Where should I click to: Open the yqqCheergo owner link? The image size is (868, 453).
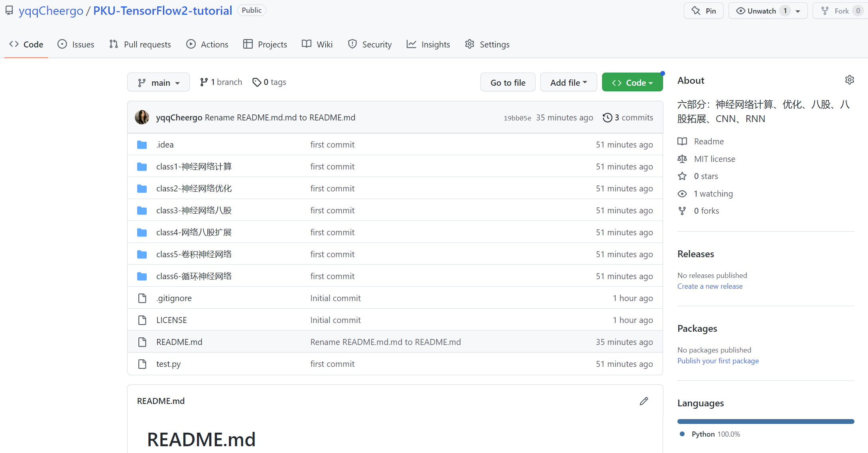[x=51, y=11]
